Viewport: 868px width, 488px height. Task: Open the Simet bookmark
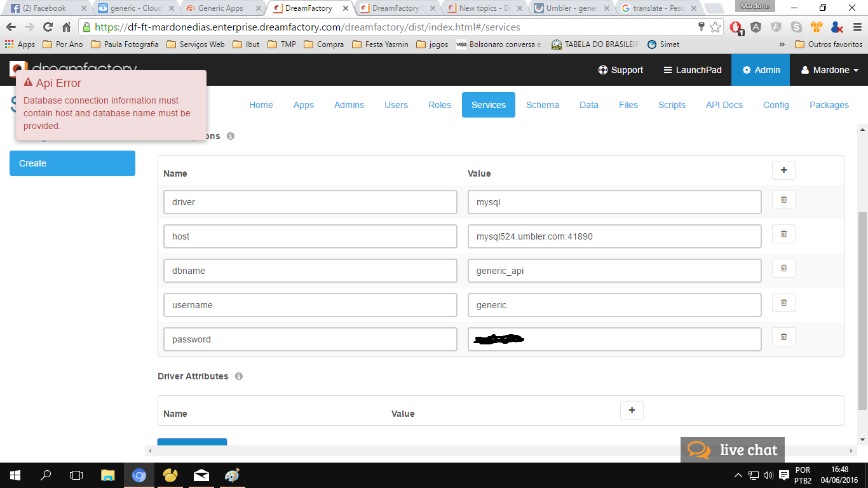663,44
